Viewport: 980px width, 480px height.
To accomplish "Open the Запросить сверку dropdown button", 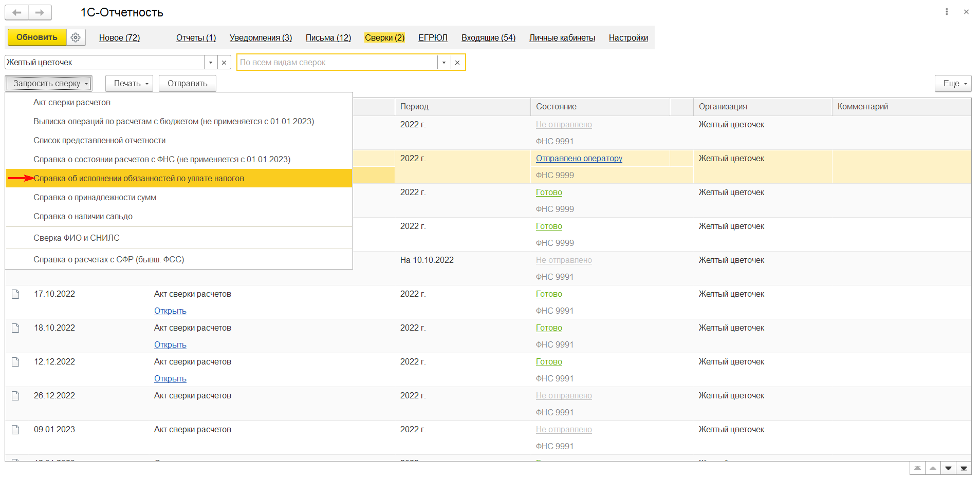I will tap(48, 83).
